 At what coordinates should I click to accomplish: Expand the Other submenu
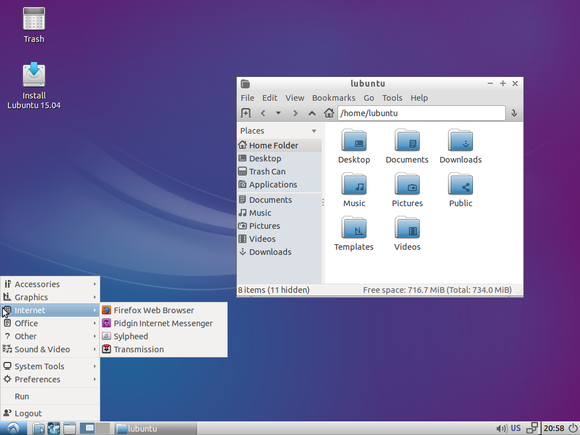[x=50, y=336]
